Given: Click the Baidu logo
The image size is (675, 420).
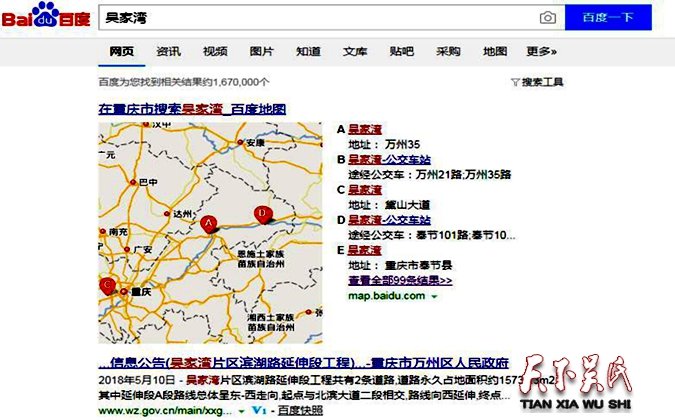Looking at the screenshot, I should click(x=46, y=17).
